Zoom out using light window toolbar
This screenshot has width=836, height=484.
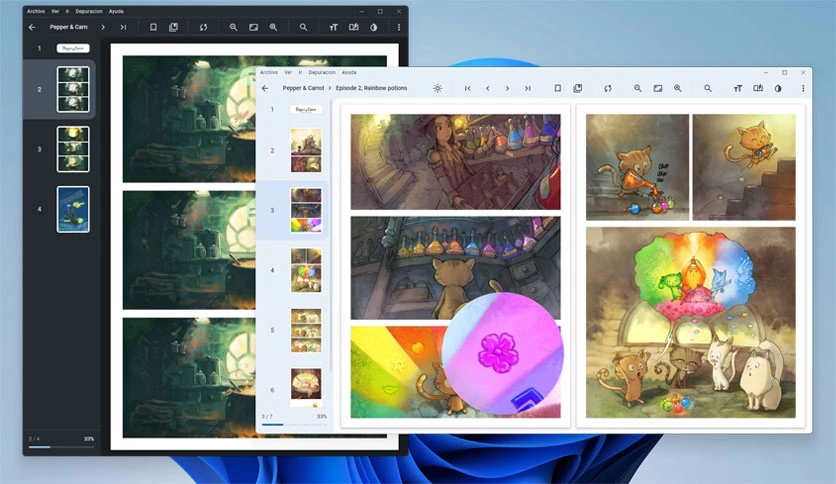[x=638, y=88]
